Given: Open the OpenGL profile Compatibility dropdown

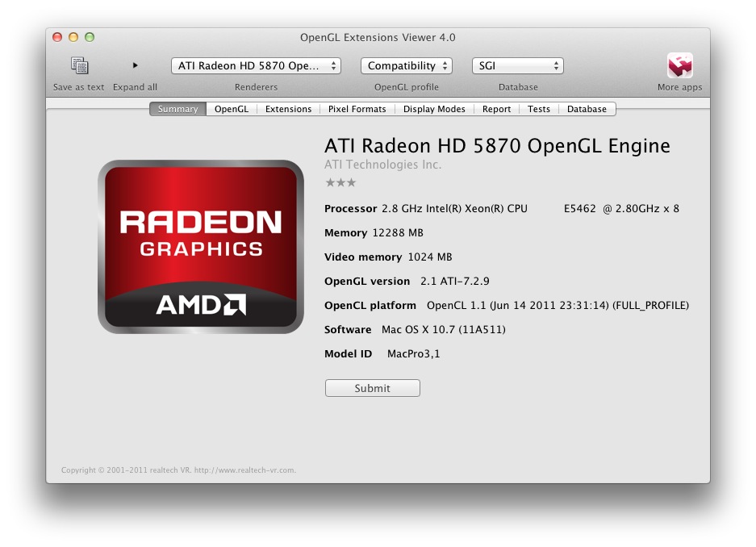Looking at the screenshot, I should tap(407, 66).
